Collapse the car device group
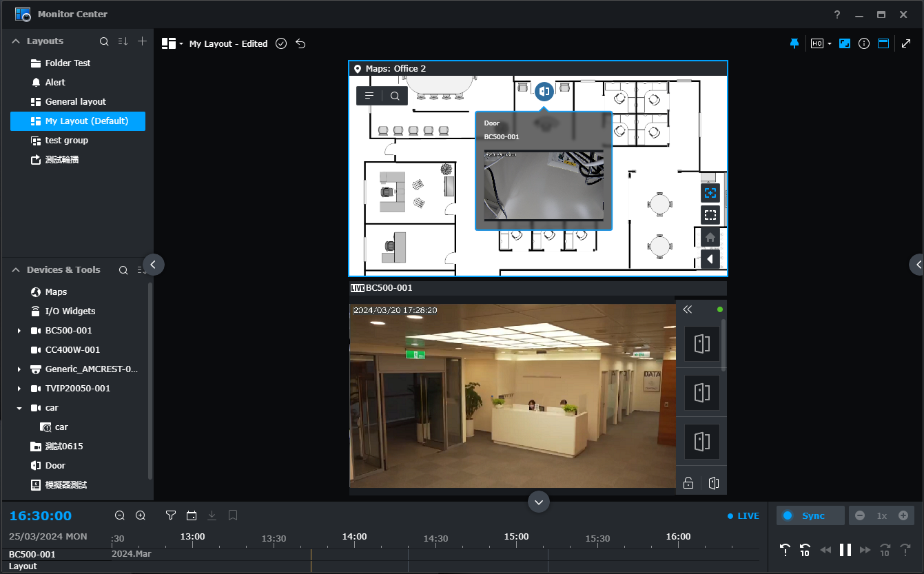Screen dimensions: 924x574 [x=19, y=407]
